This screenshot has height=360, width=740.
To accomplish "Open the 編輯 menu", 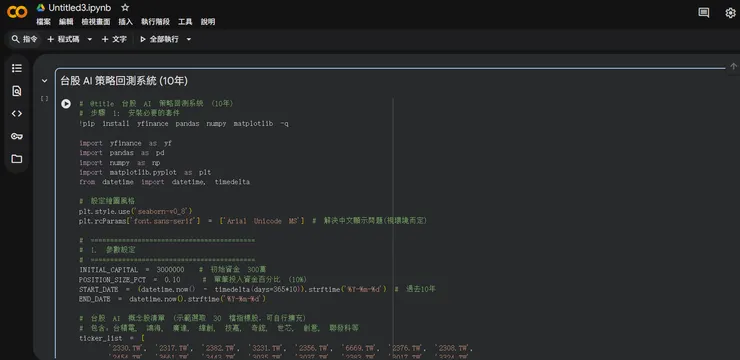I will (x=66, y=22).
